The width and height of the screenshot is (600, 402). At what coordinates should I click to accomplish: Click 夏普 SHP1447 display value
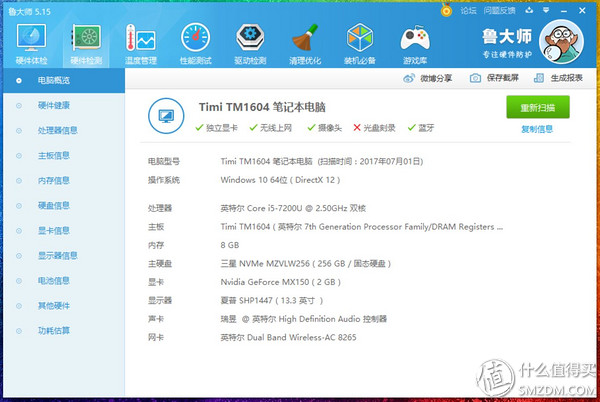[272, 301]
